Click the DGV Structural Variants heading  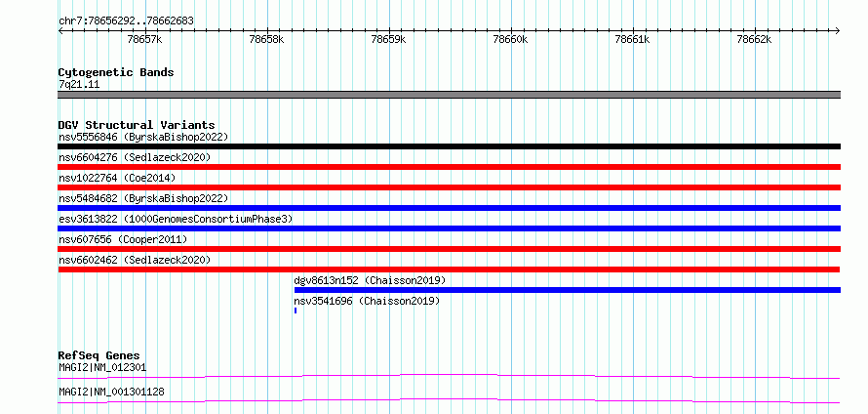(x=137, y=125)
